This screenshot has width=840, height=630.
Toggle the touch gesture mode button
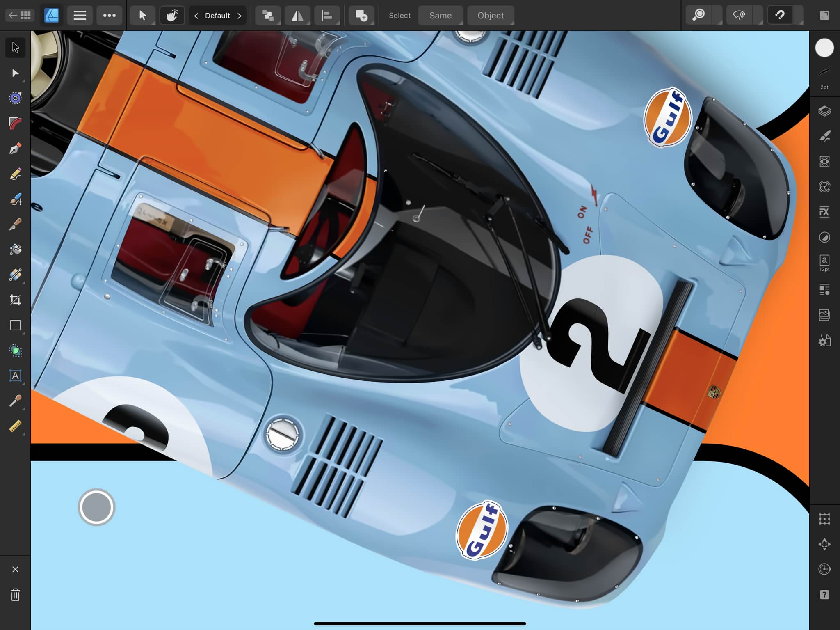[x=172, y=16]
